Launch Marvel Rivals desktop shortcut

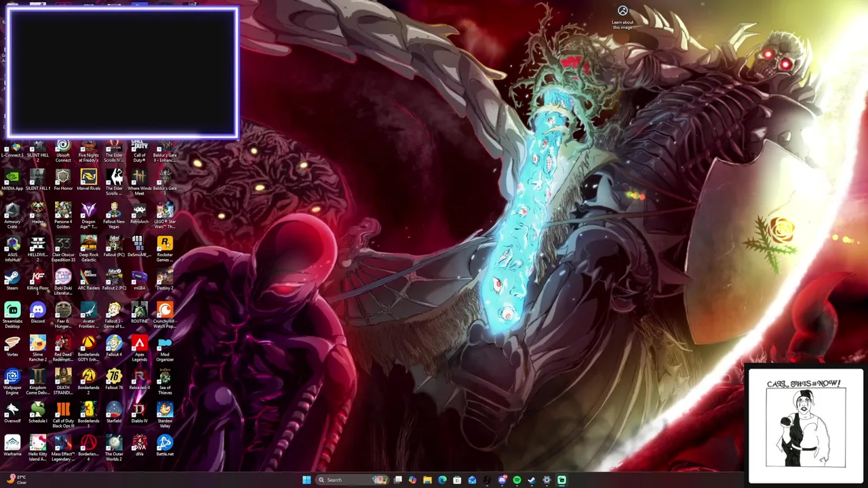(x=88, y=181)
